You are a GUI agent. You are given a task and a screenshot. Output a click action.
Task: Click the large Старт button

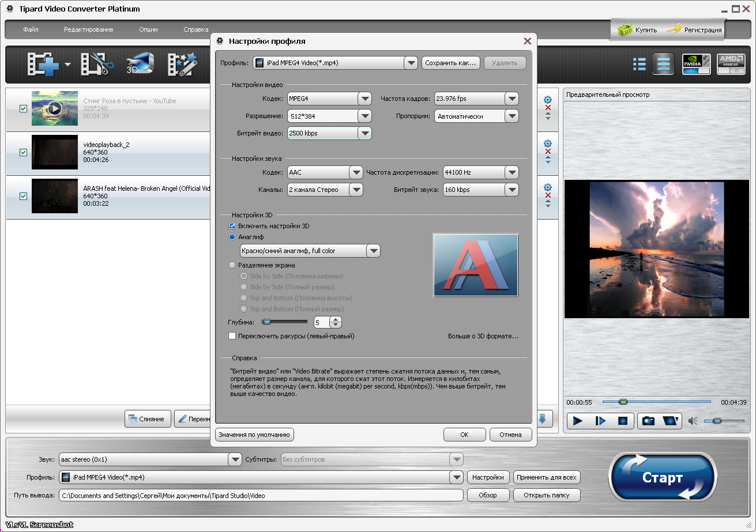coord(663,478)
